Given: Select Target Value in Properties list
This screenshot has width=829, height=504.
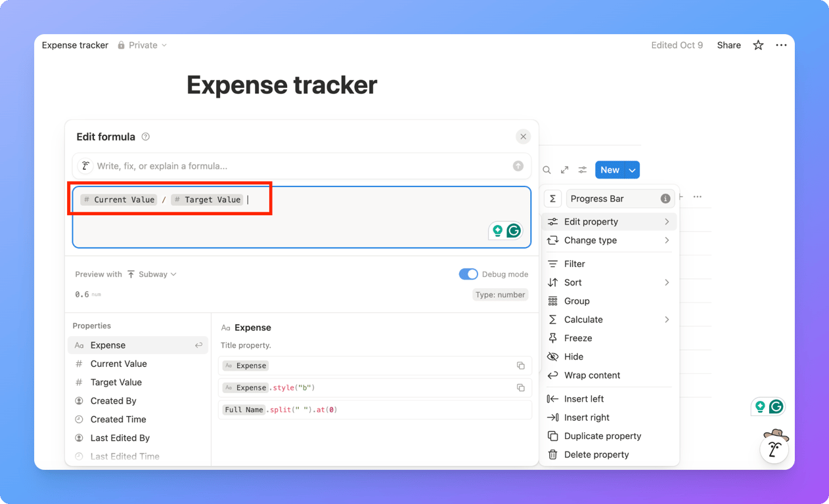Looking at the screenshot, I should click(x=138, y=382).
